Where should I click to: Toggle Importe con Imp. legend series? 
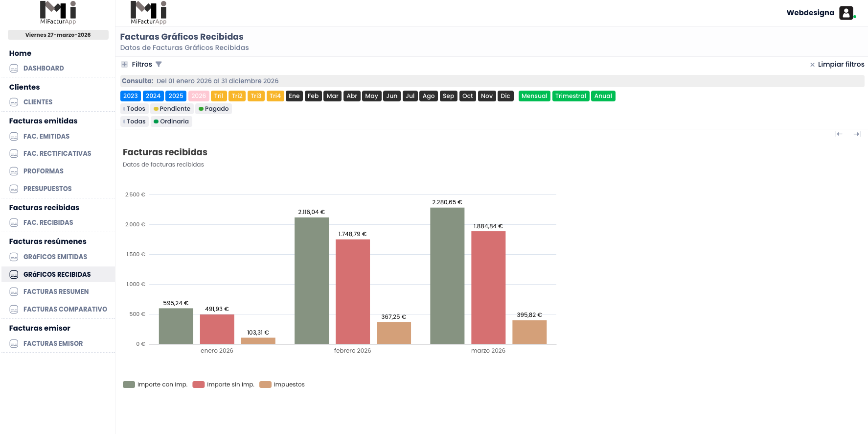(x=155, y=385)
